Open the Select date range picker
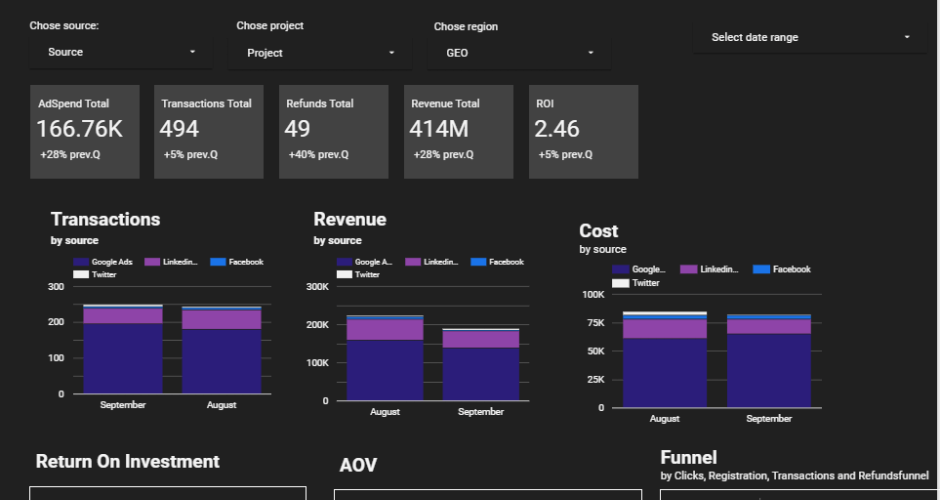Image resolution: width=940 pixels, height=500 pixels. point(809,38)
